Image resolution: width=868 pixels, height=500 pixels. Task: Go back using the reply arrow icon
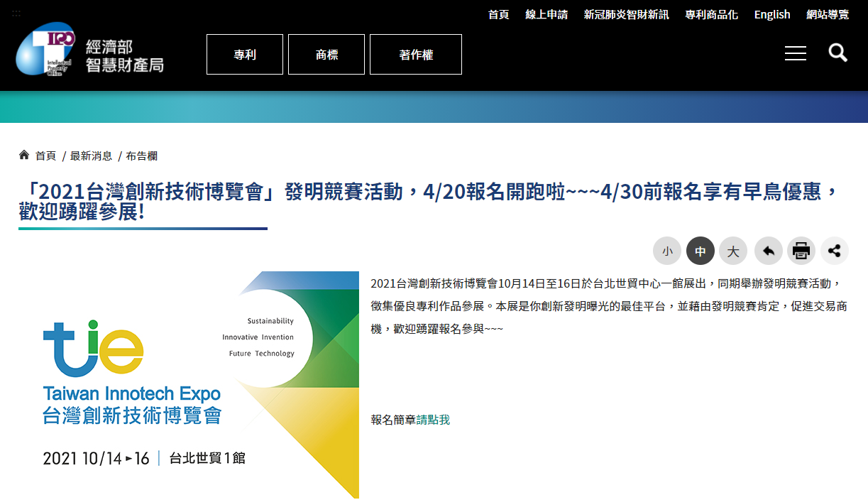769,251
